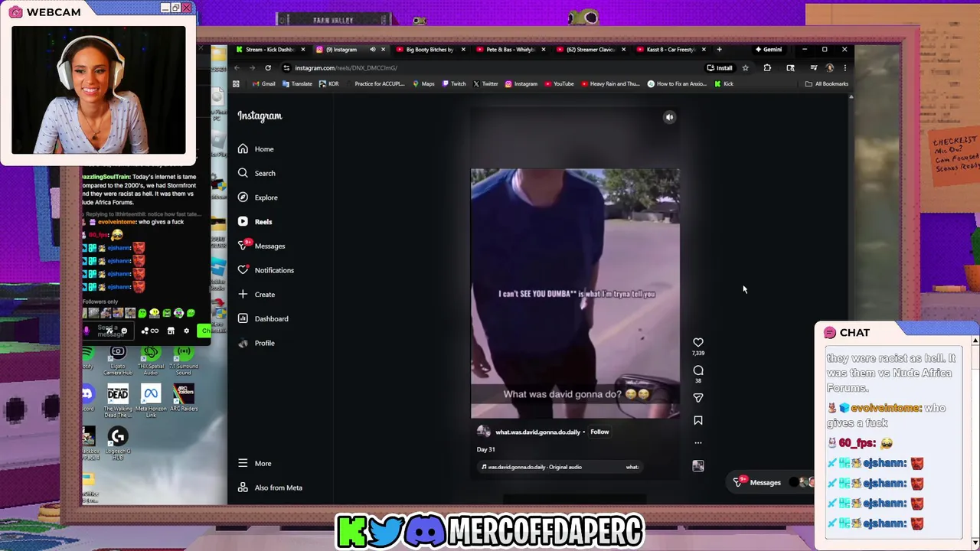Open Notifications heart in sidebar
Screen dimensions: 980x551
click(266, 270)
